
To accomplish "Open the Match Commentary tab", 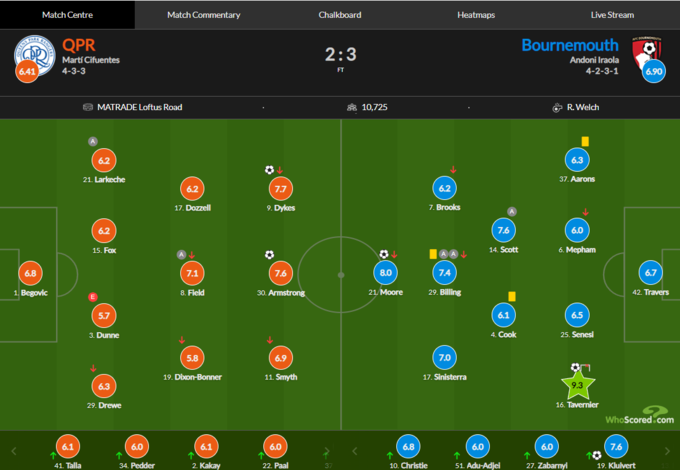I will 203,15.
